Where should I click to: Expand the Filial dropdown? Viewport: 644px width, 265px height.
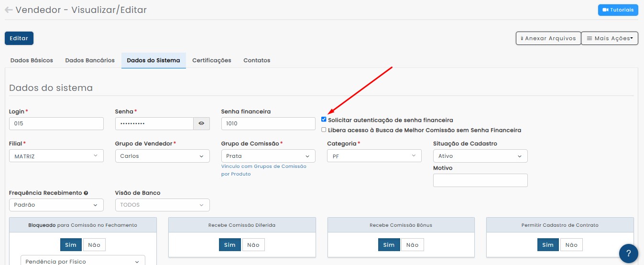click(56, 156)
